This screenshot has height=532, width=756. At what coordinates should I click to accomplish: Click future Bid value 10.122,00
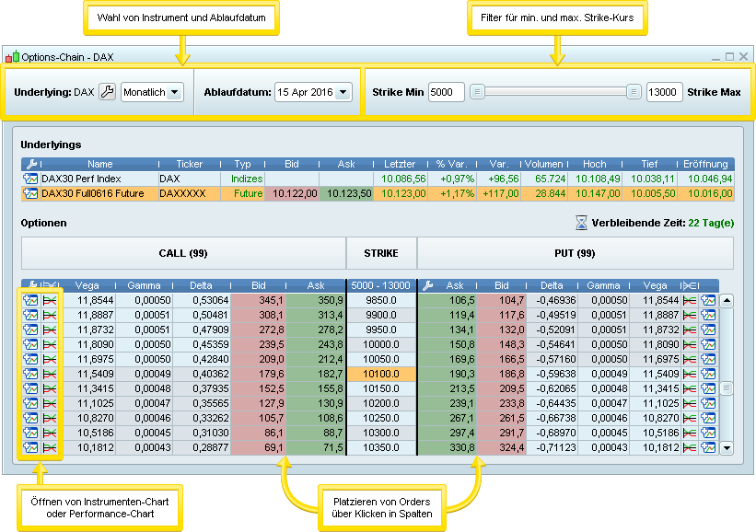pos(292,193)
